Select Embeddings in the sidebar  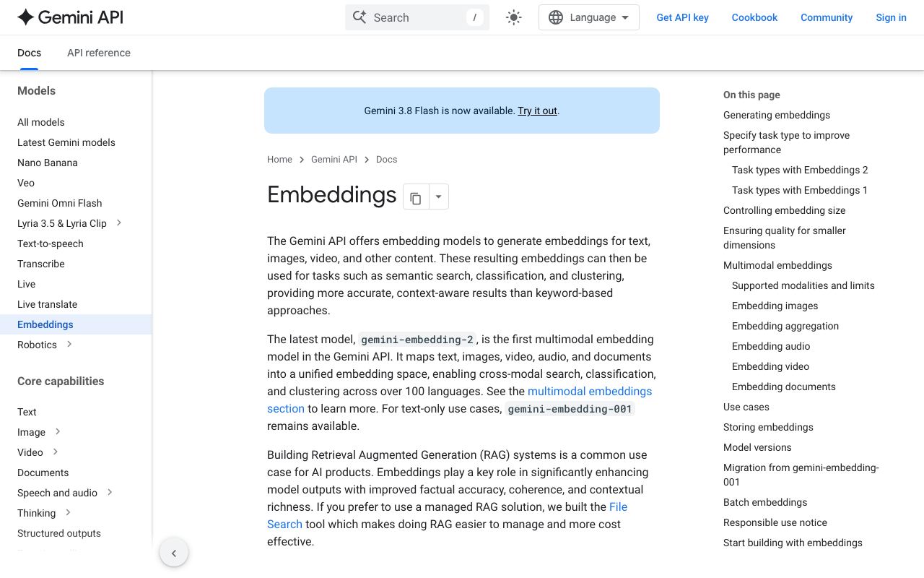[x=76, y=324]
